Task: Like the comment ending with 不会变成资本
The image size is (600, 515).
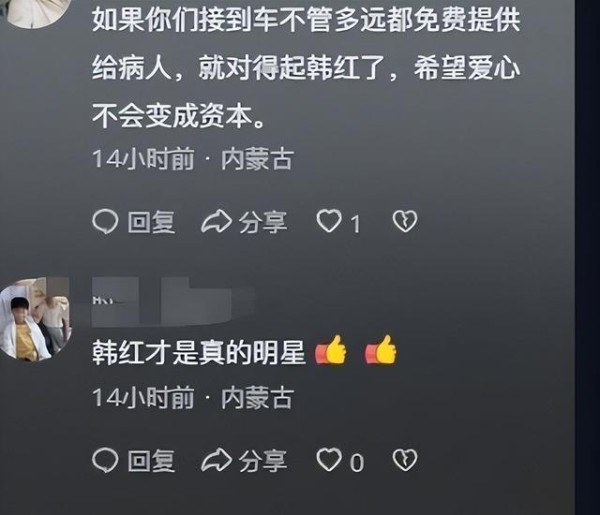Action: tap(329, 221)
